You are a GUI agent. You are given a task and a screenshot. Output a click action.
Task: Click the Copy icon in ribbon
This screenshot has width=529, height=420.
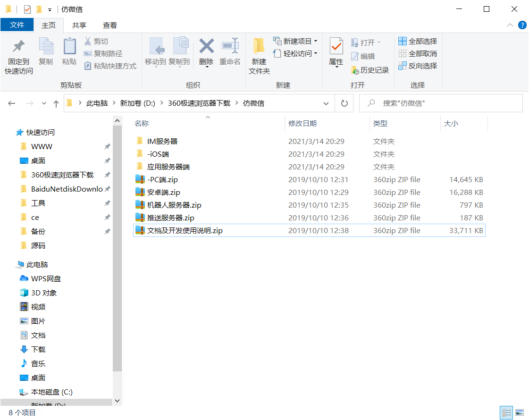[46, 46]
